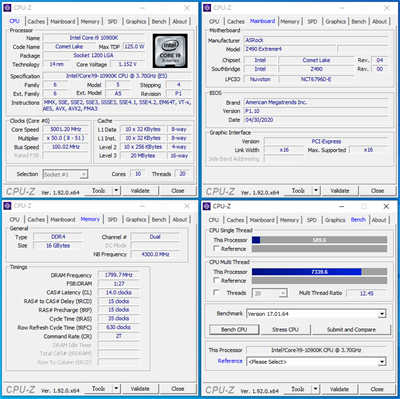The width and height of the screenshot is (400, 399).
Task: Click the DRAM Frequency value 1799.7 MHz
Action: tap(119, 275)
